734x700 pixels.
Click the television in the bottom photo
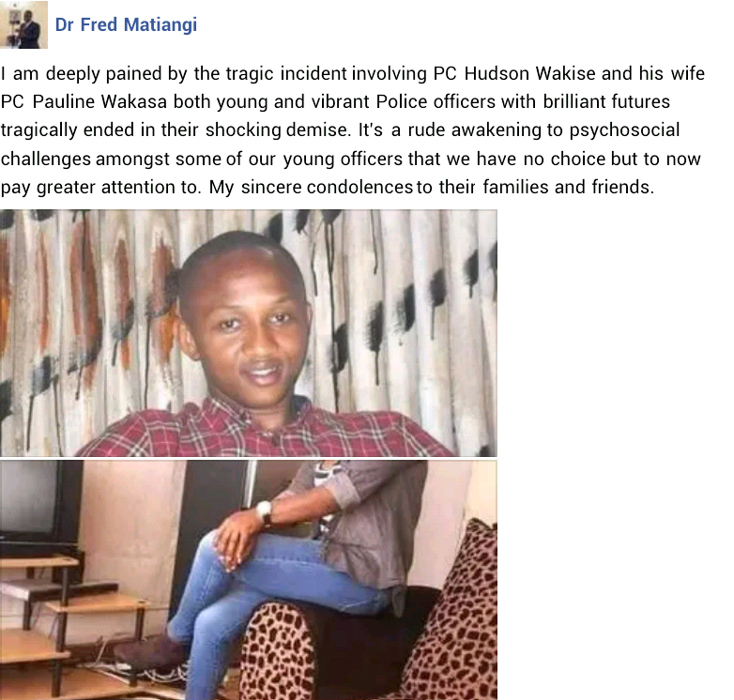40,503
